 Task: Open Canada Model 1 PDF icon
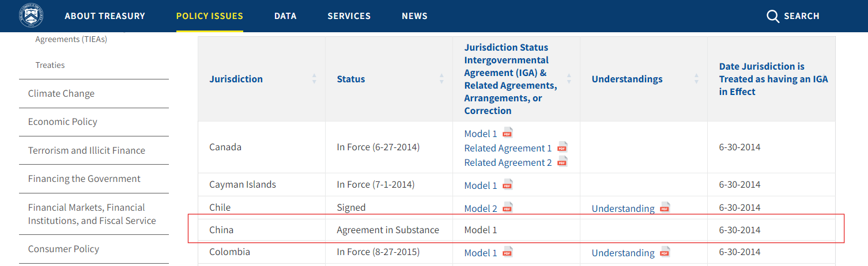tap(508, 132)
